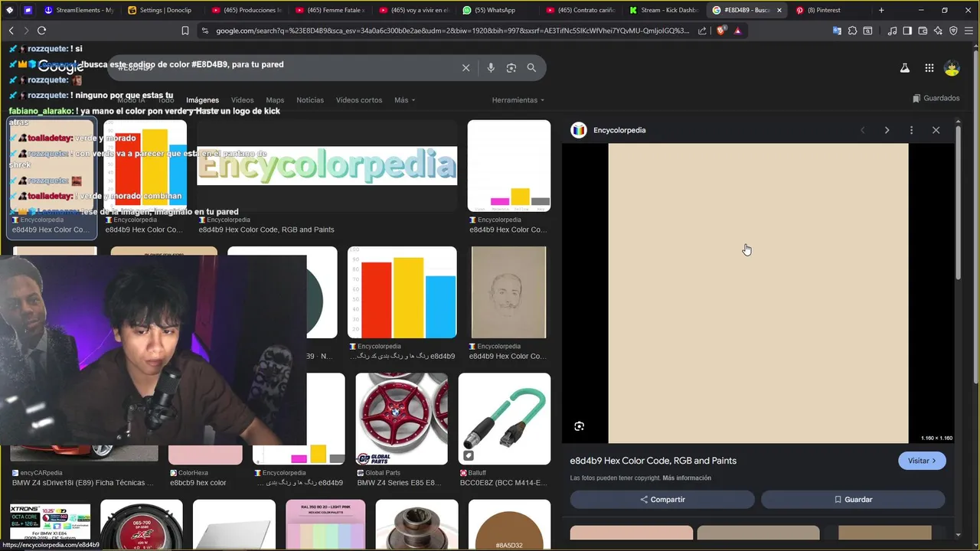Open the pencil portrait sketch image result

click(x=509, y=292)
